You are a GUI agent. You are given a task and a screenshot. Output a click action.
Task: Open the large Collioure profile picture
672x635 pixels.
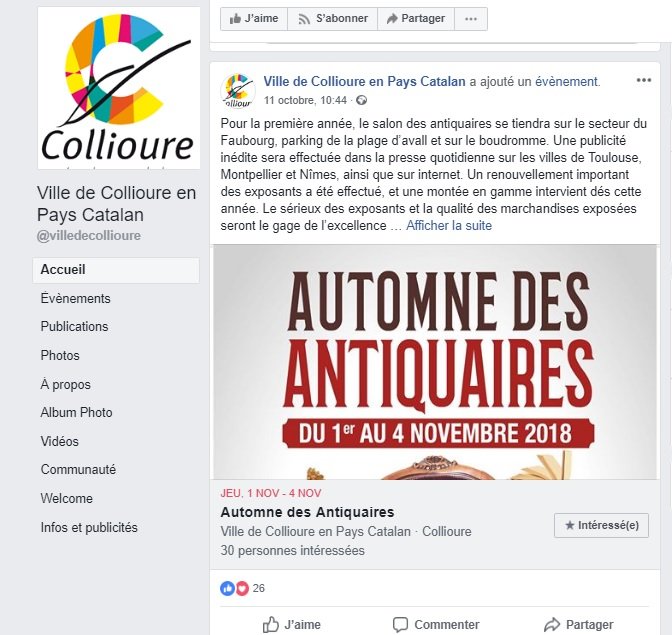pos(119,88)
